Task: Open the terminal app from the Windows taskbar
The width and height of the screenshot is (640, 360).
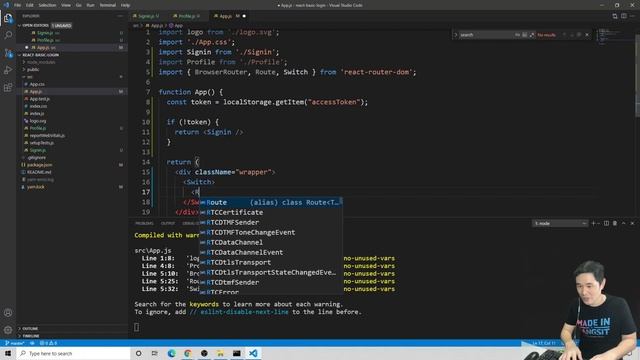Action: 237,353
